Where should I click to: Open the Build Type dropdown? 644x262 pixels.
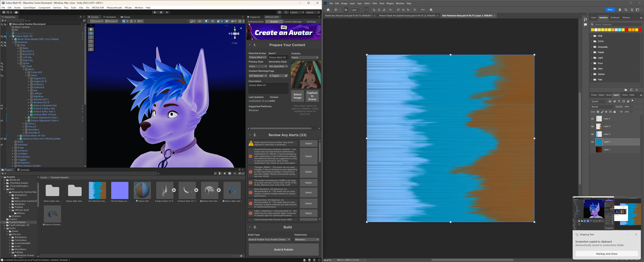tap(269, 239)
